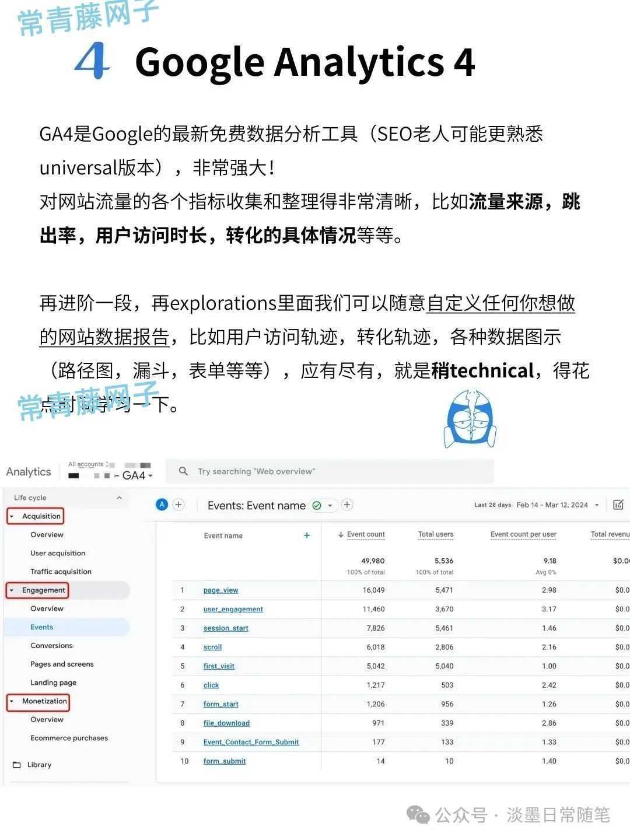Open the Library folder icon

point(16,765)
